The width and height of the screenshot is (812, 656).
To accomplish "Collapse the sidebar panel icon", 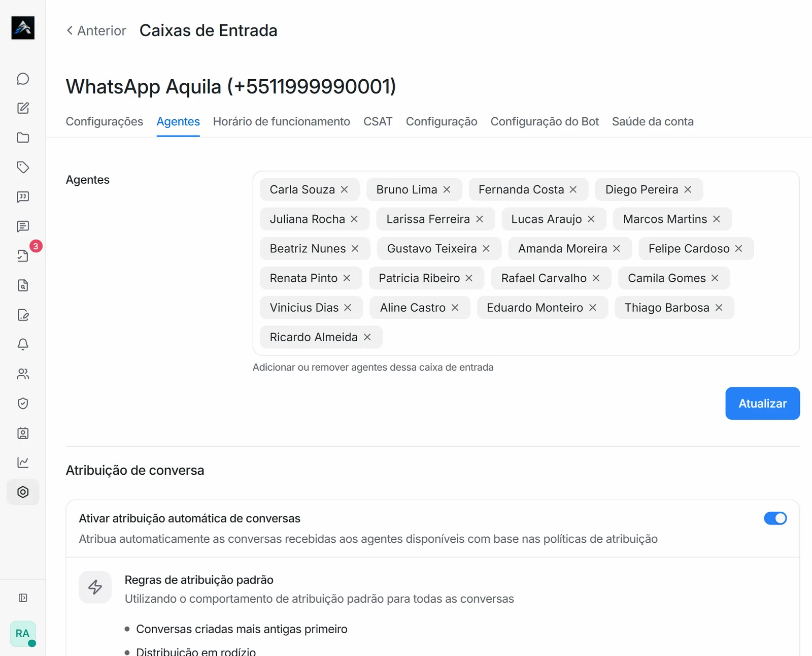I will tap(23, 598).
